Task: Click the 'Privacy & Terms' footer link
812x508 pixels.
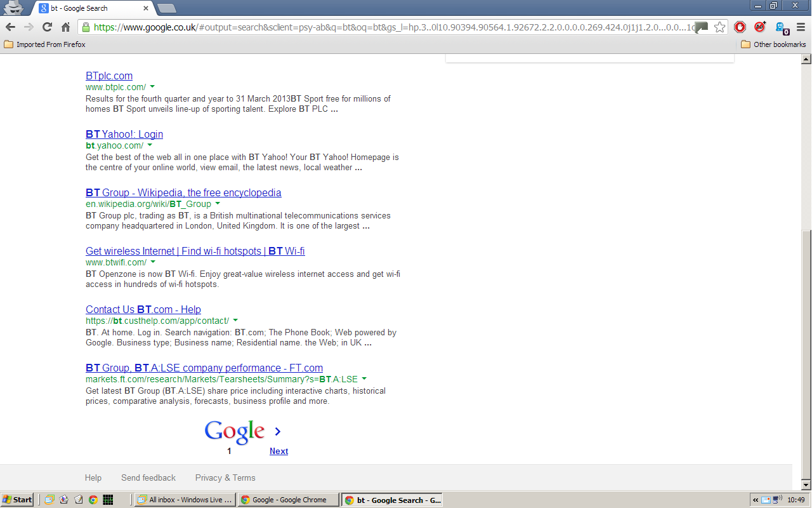Action: click(225, 478)
